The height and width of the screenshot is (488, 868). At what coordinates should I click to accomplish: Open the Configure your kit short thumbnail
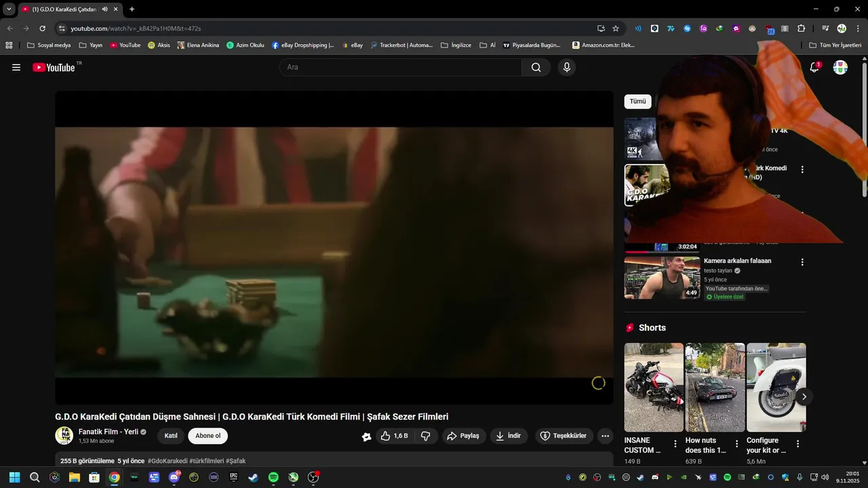coord(776,387)
